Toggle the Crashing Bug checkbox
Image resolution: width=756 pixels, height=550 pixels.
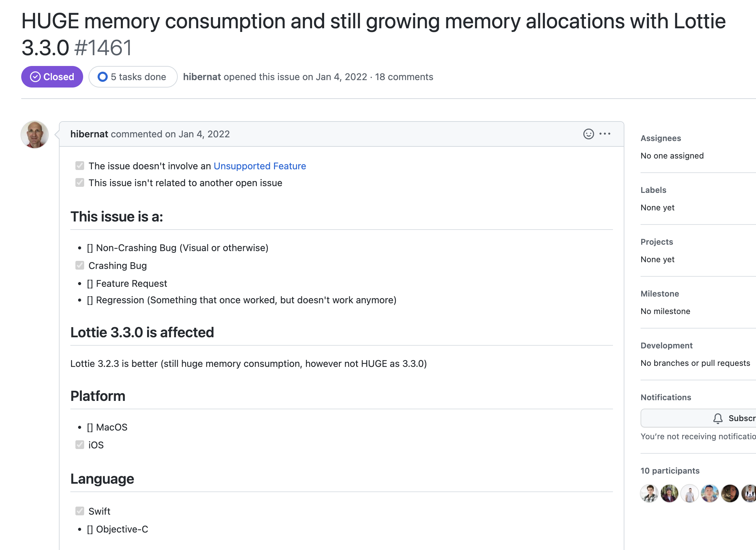coord(80,265)
